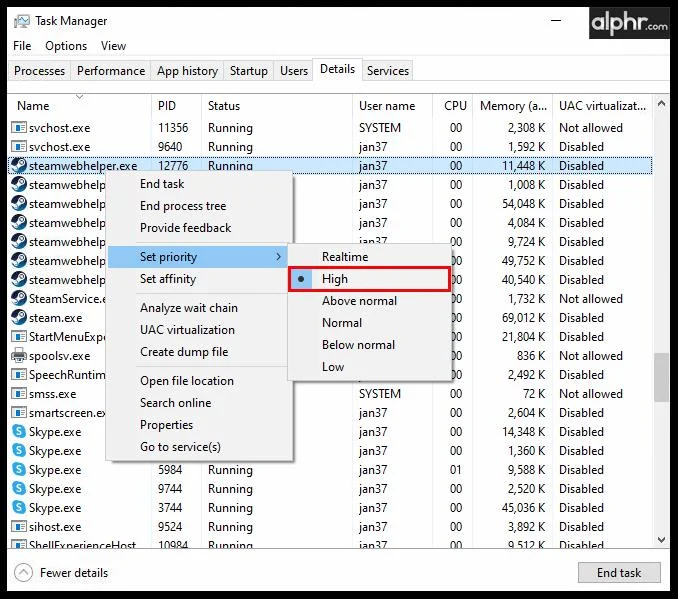The width and height of the screenshot is (678, 599).
Task: Set priority to Below normal
Action: pos(369,345)
